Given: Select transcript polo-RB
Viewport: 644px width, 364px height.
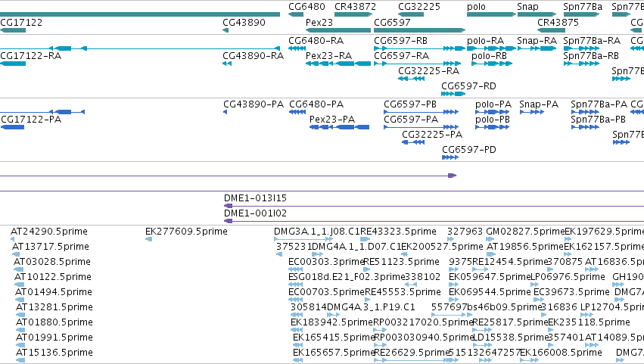Looking at the screenshot, I should tap(489, 56).
